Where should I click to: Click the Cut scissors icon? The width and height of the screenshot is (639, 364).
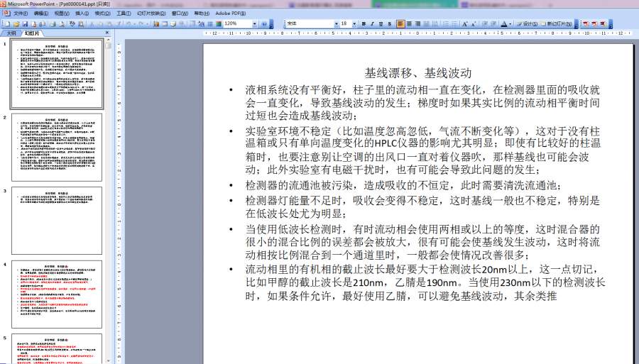(92, 24)
